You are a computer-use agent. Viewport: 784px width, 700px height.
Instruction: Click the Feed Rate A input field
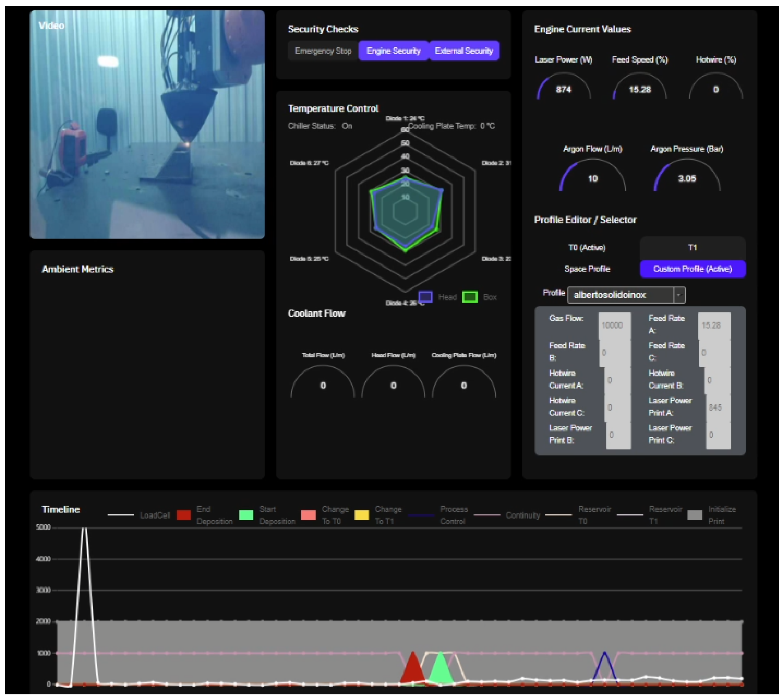coord(714,325)
